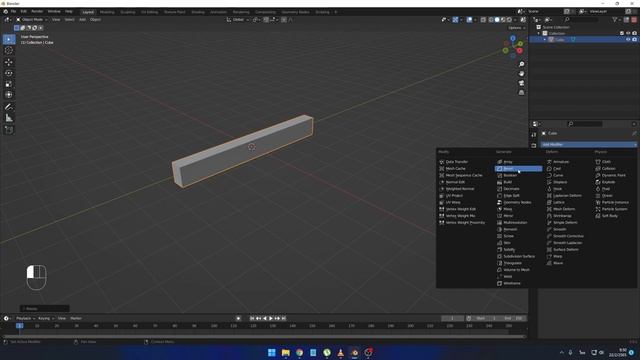Open the Render menu

point(37,11)
